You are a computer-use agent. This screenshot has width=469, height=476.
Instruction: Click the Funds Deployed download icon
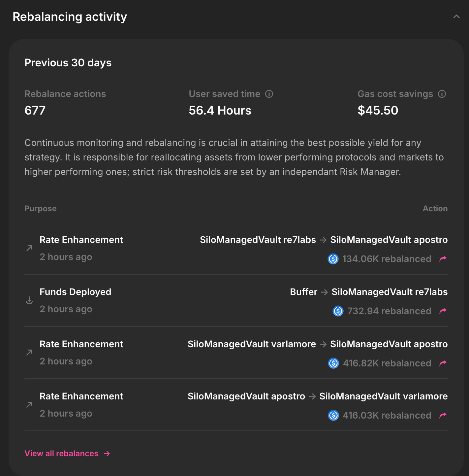click(29, 300)
